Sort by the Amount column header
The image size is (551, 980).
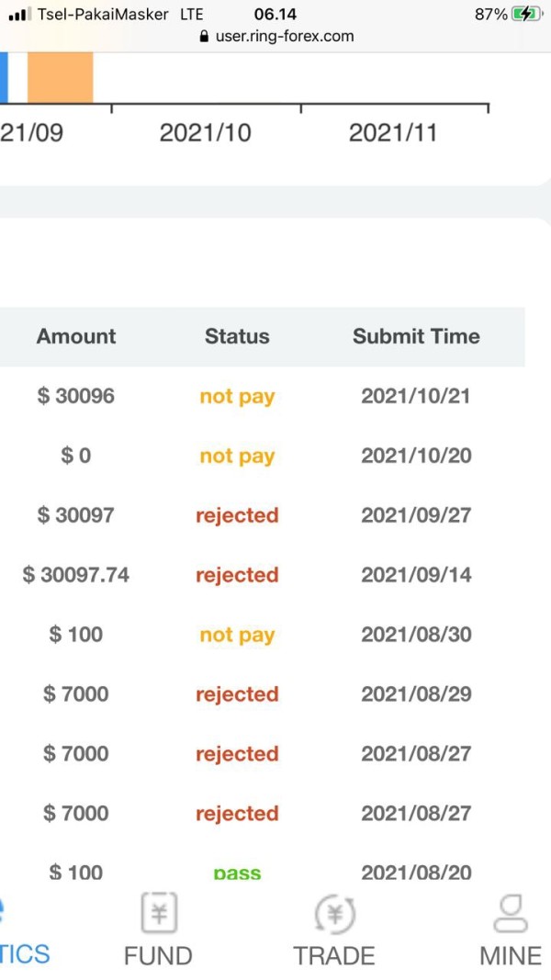(x=76, y=336)
